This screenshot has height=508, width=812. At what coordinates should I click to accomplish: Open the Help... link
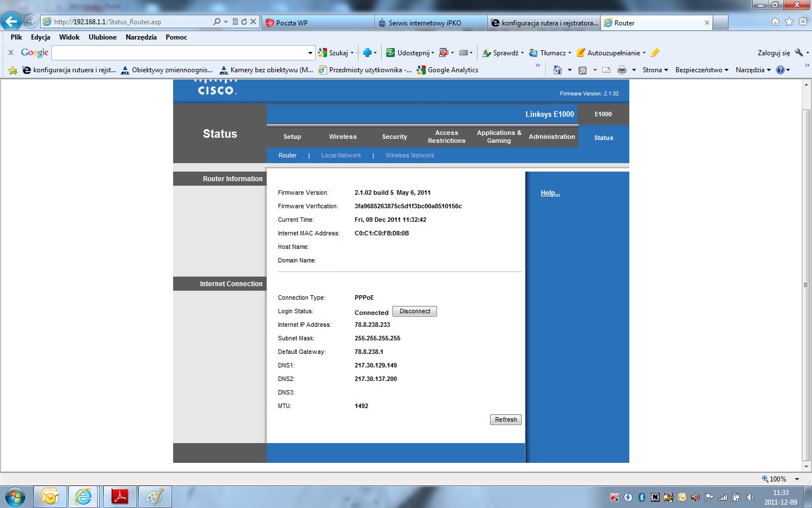coord(550,193)
